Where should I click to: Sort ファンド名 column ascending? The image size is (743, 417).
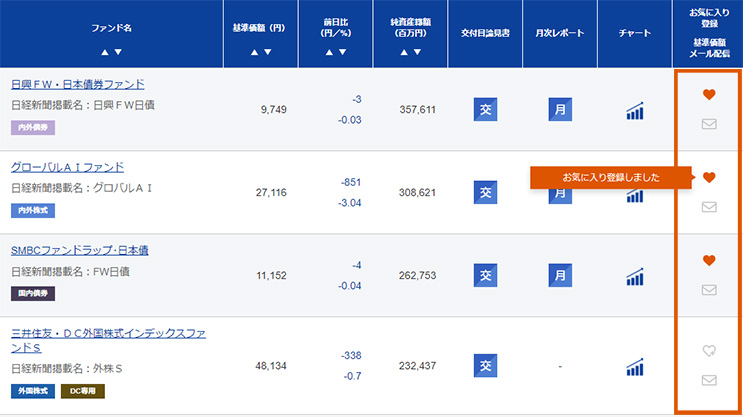click(x=104, y=51)
